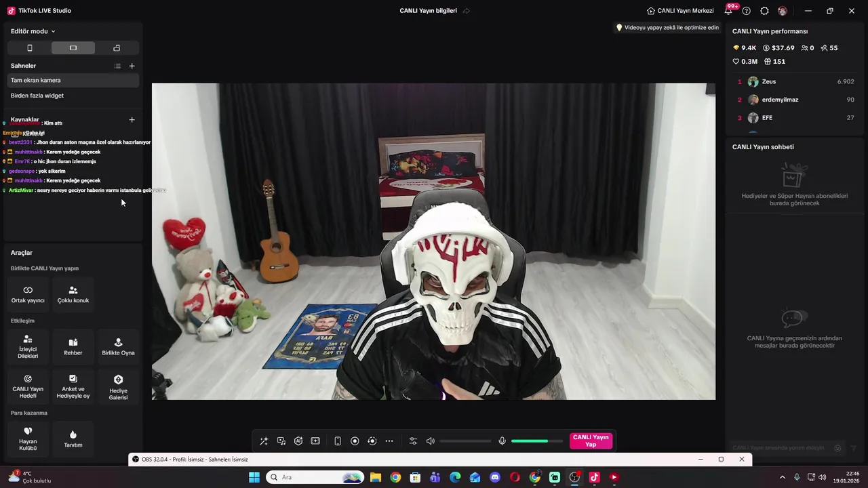Open İzleyici Dilekleri tool
This screenshot has height=488, width=868.
tap(28, 347)
